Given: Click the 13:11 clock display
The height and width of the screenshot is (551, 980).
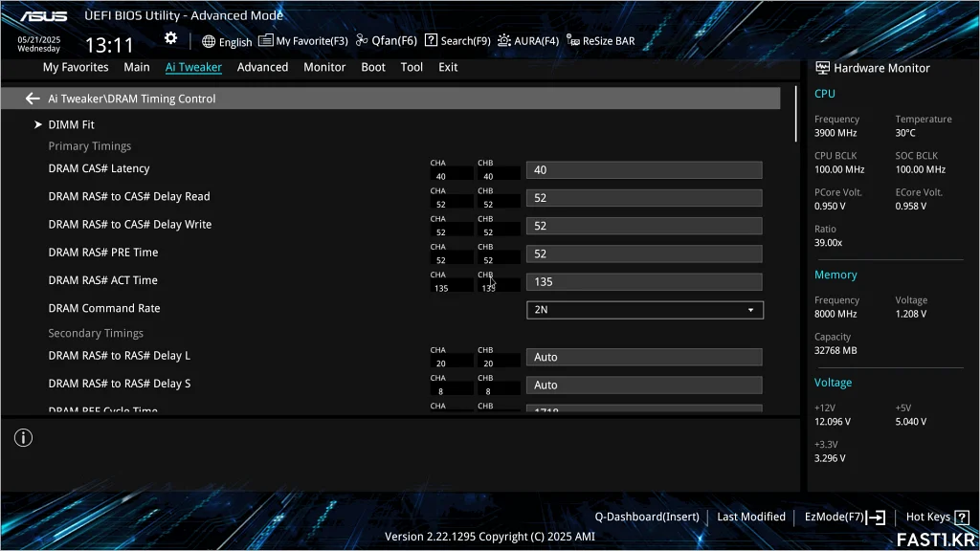Looking at the screenshot, I should pyautogui.click(x=109, y=45).
